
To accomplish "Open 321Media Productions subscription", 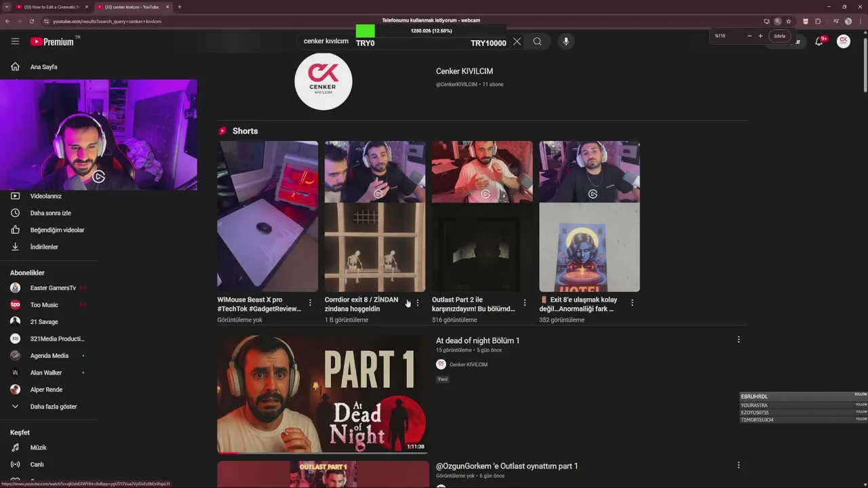I will [x=57, y=339].
